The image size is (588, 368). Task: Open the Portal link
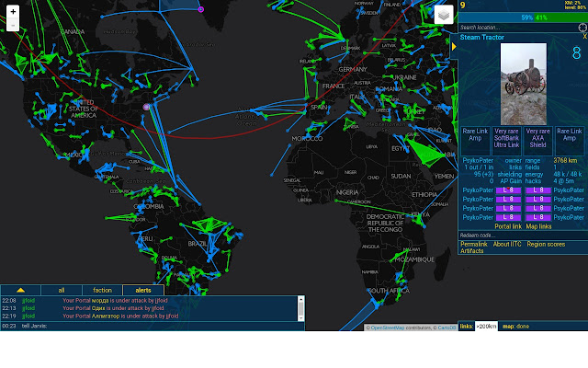[x=508, y=226]
